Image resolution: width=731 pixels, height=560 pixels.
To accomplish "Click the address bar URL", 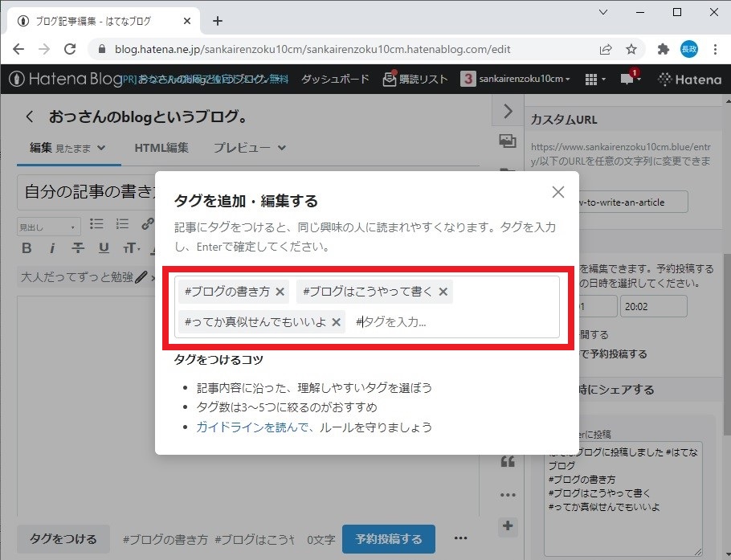I will click(312, 49).
